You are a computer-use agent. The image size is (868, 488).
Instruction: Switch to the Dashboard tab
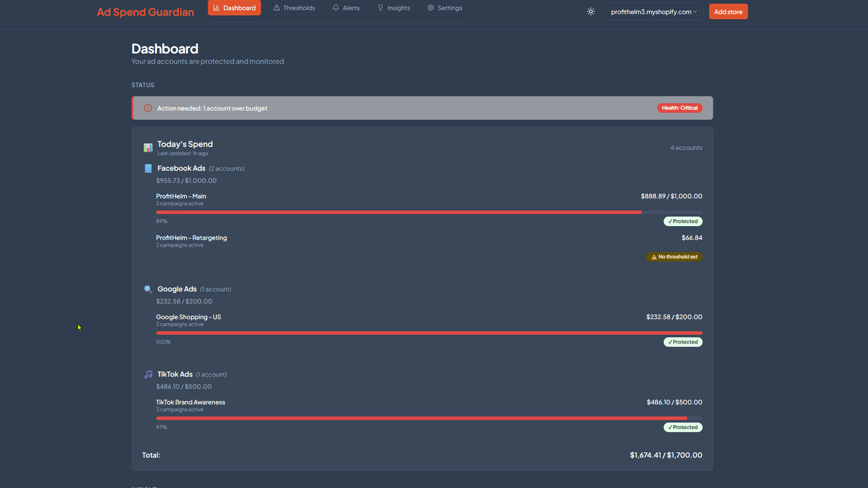tap(234, 8)
